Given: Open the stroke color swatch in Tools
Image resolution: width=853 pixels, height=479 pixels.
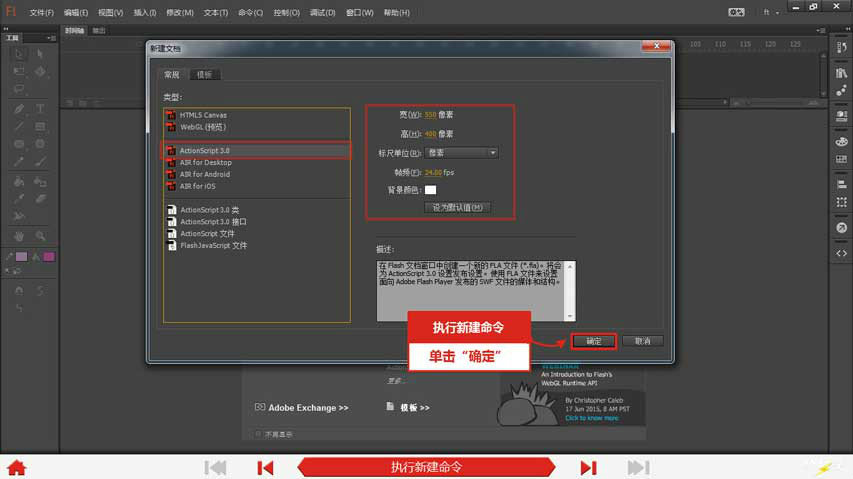Looking at the screenshot, I should [21, 257].
